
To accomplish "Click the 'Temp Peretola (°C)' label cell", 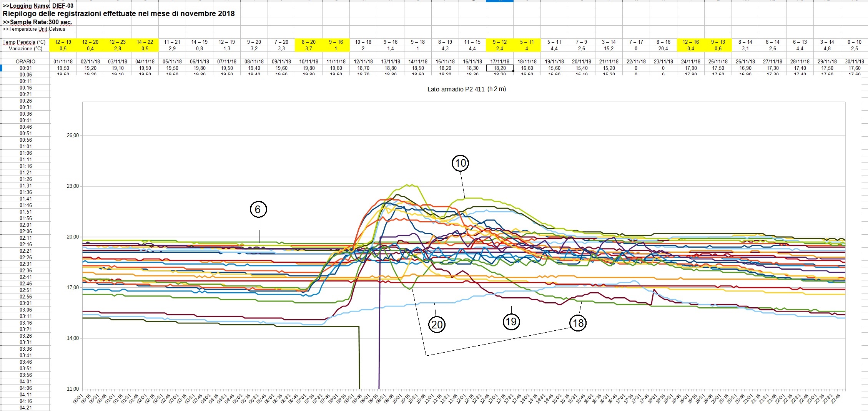I will click(x=24, y=42).
